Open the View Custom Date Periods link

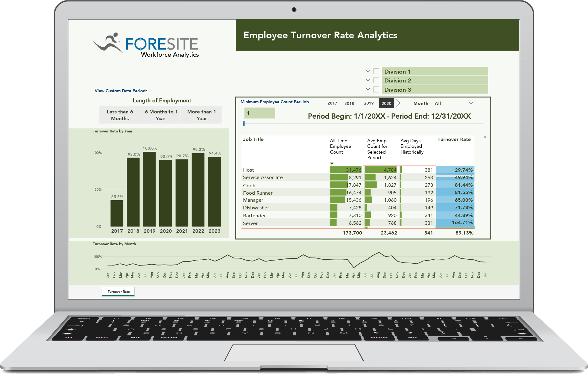coord(121,91)
